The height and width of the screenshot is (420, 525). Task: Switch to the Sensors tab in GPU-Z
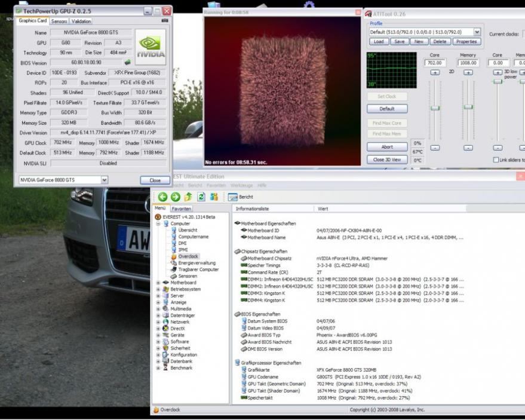(x=59, y=21)
